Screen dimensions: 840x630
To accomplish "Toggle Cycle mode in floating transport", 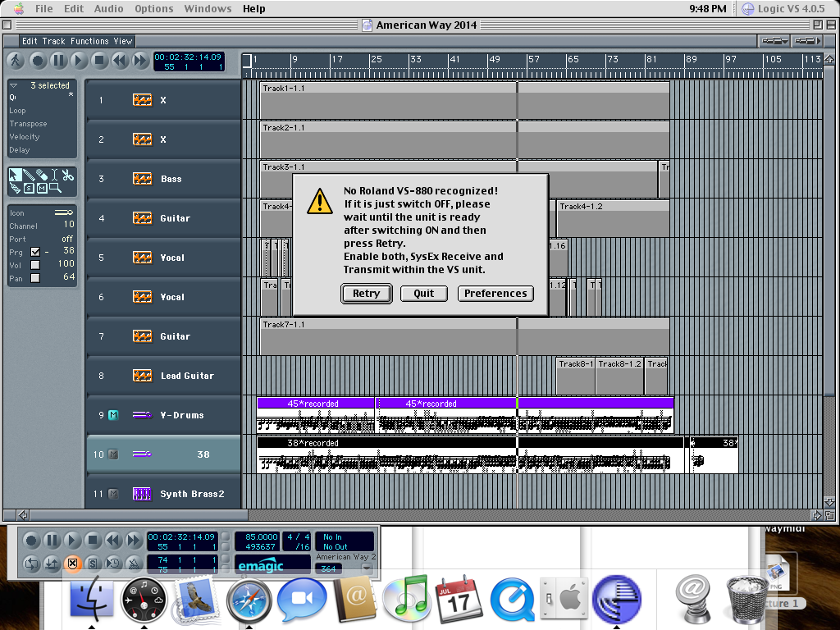I will pos(32,563).
